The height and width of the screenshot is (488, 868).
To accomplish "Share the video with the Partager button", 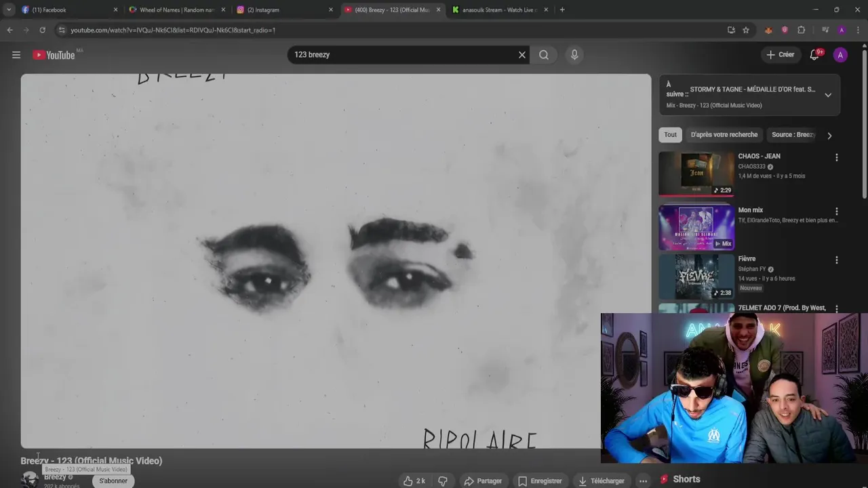I will pyautogui.click(x=483, y=481).
